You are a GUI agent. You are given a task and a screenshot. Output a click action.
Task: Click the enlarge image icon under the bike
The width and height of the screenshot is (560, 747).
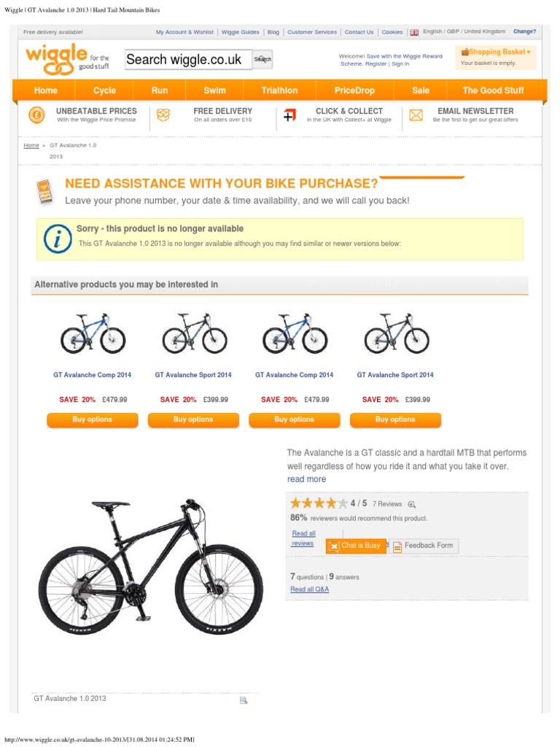pyautogui.click(x=244, y=700)
